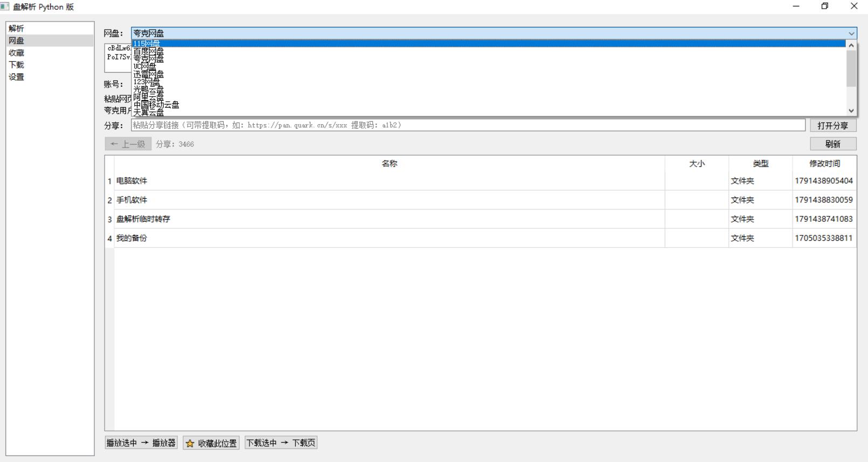The image size is (868, 462).
Task: Select the 电脑软件 folder row
Action: tap(481, 181)
